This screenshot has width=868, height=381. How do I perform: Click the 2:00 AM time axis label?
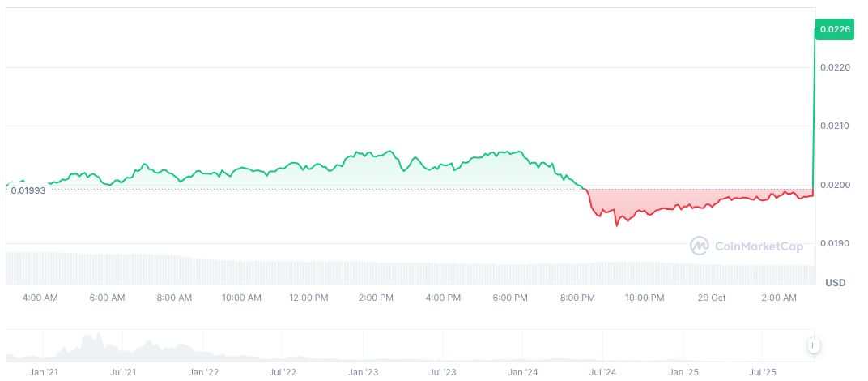click(x=779, y=298)
